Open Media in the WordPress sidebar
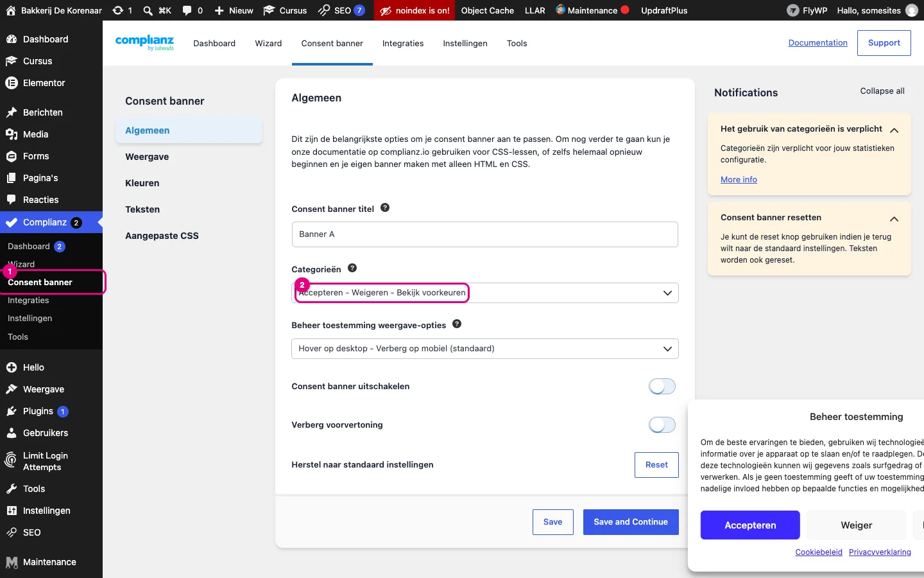 pyautogui.click(x=51, y=134)
